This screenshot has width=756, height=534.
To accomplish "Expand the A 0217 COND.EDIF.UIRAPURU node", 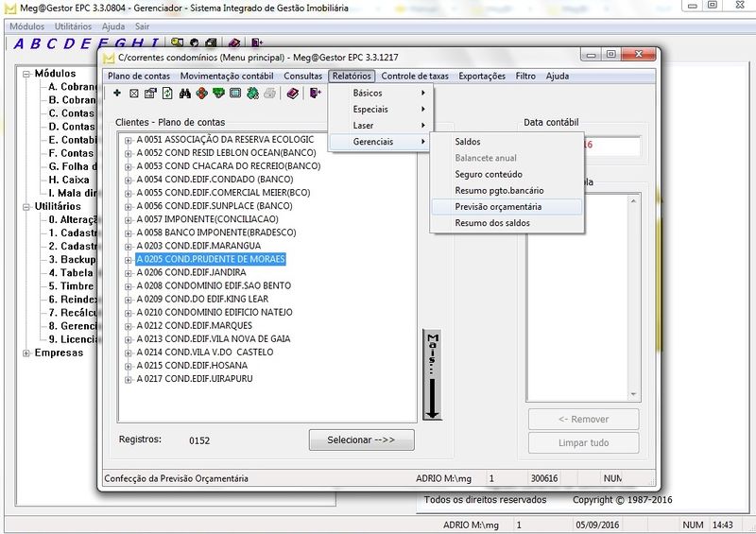I will pos(128,379).
